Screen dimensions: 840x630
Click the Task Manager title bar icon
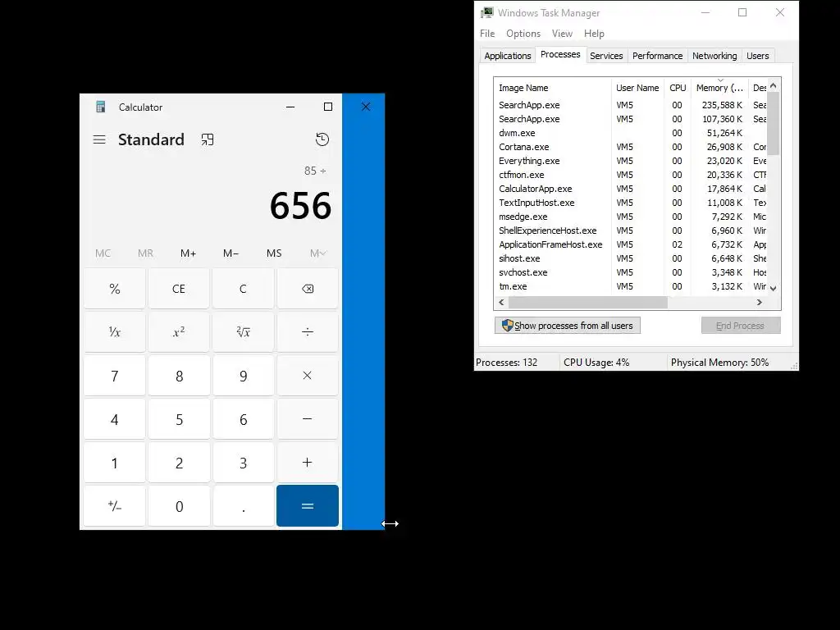coord(487,12)
